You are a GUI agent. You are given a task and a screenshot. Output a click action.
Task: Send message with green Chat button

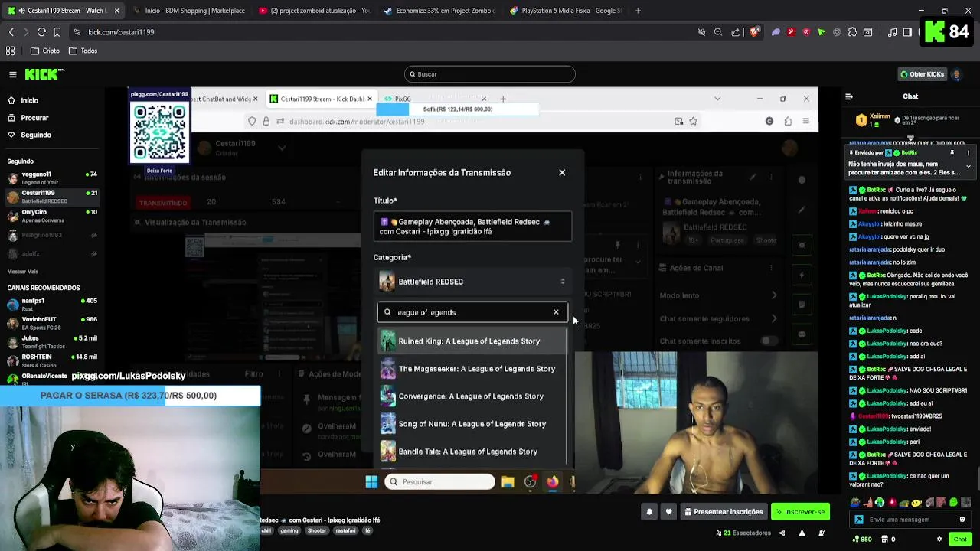pyautogui.click(x=960, y=540)
